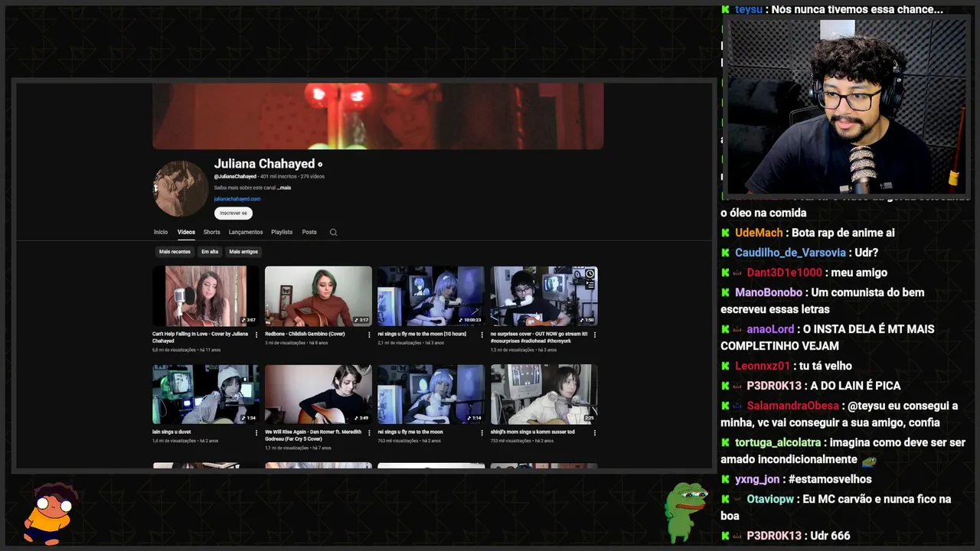Open three-dot menu for lain sings u duvet
The height and width of the screenshot is (551, 980).
[256, 432]
